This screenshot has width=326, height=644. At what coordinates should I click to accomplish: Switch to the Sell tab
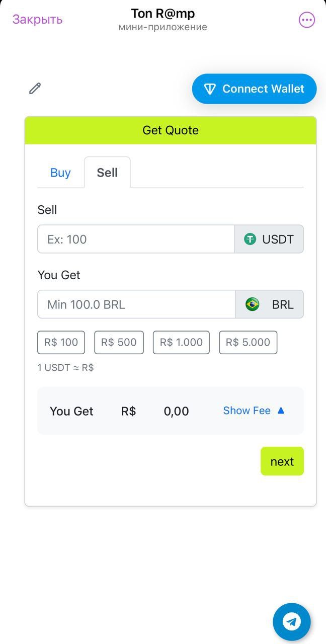pyautogui.click(x=107, y=172)
